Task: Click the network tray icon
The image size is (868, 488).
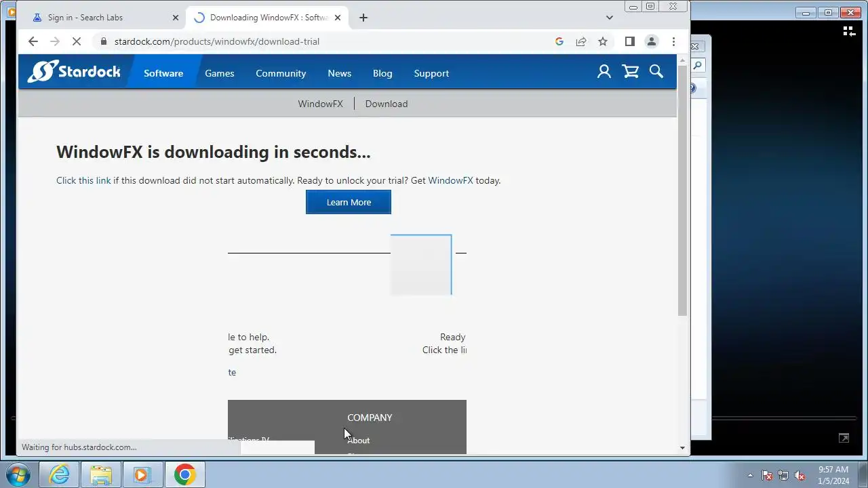Action: pyautogui.click(x=783, y=475)
